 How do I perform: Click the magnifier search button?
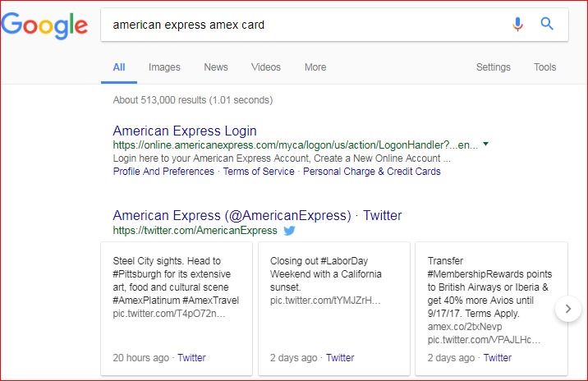tap(547, 24)
